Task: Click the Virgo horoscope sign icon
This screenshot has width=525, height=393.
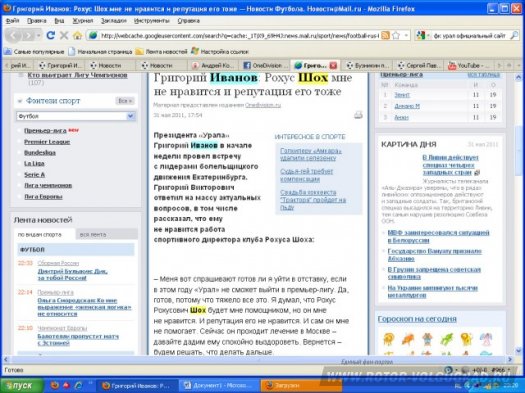Action: click(486, 339)
